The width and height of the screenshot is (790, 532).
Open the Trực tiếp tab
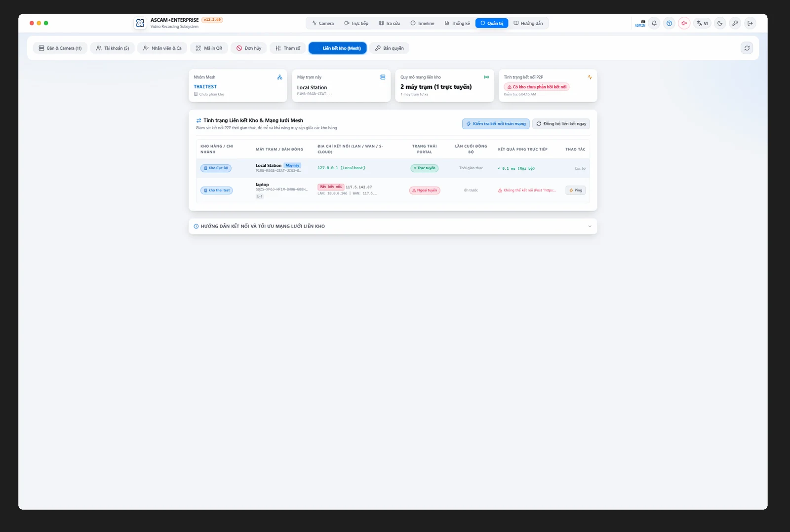point(356,23)
